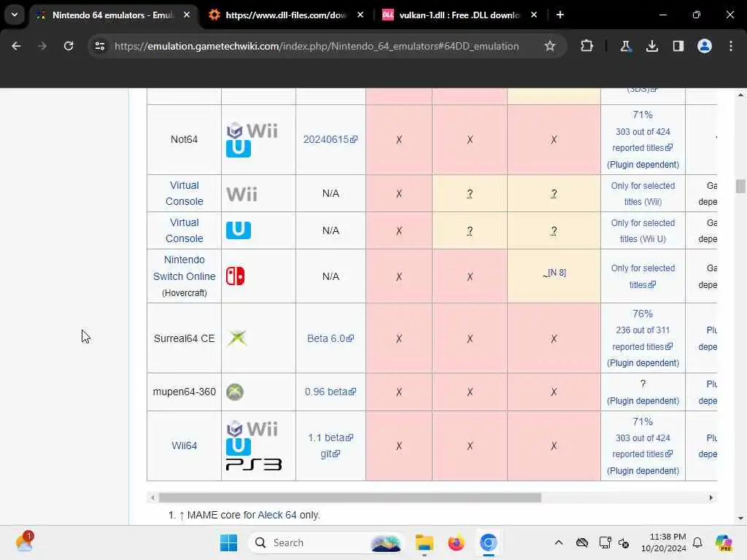The image size is (747, 560).
Task: Reload the current page
Action: [x=69, y=46]
